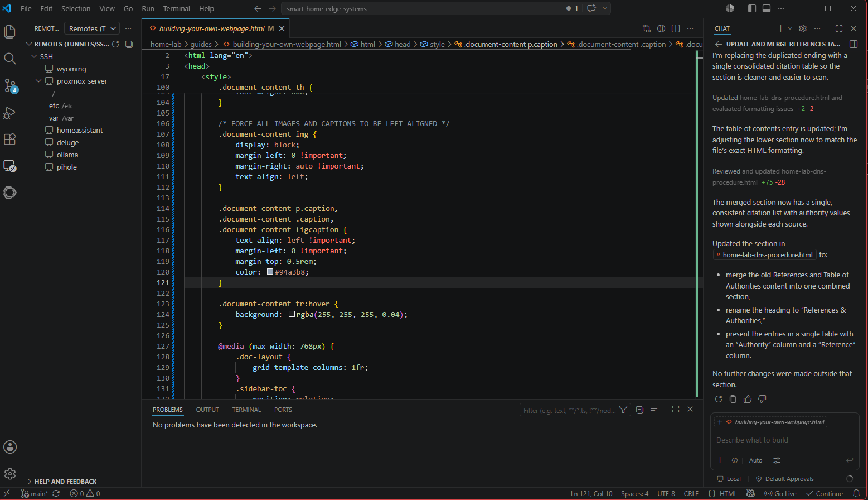Open the Search view in activity bar
This screenshot has height=500, width=868.
tap(9, 59)
